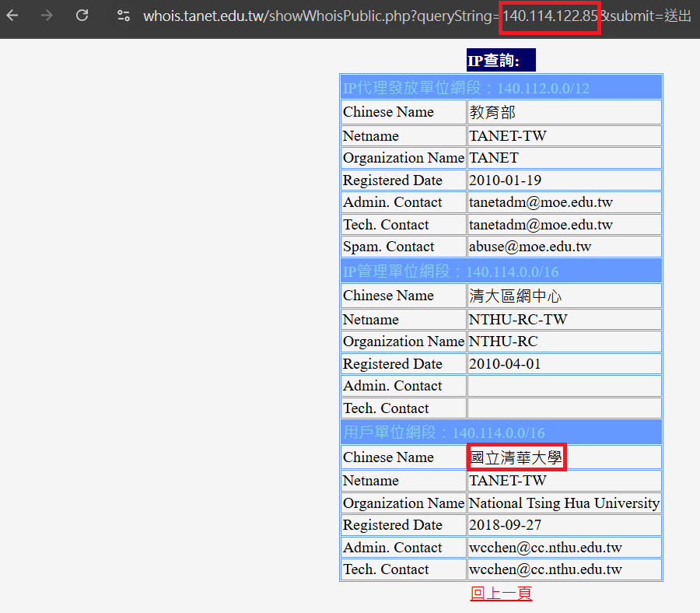Click Admin. Contact value wcchen@cc.nthu.edu.tw

[x=565, y=548]
